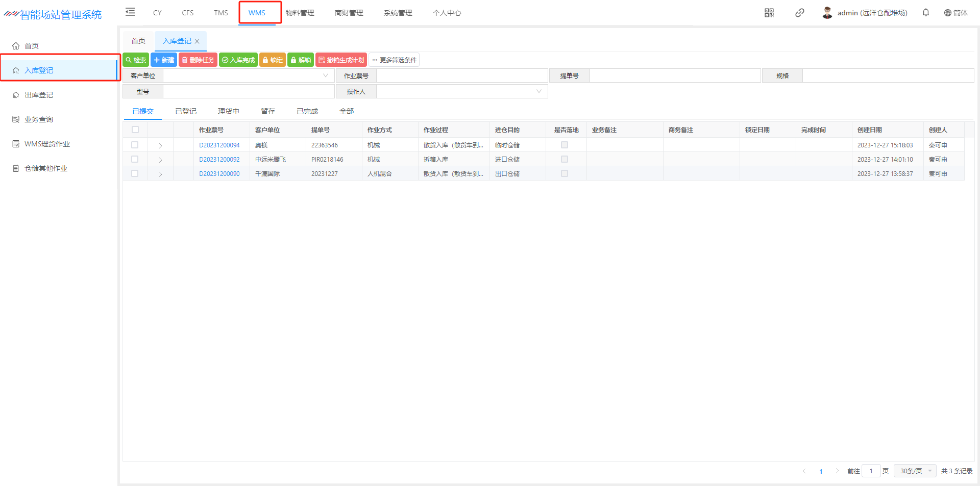Select all rows with header checkbox

[135, 130]
